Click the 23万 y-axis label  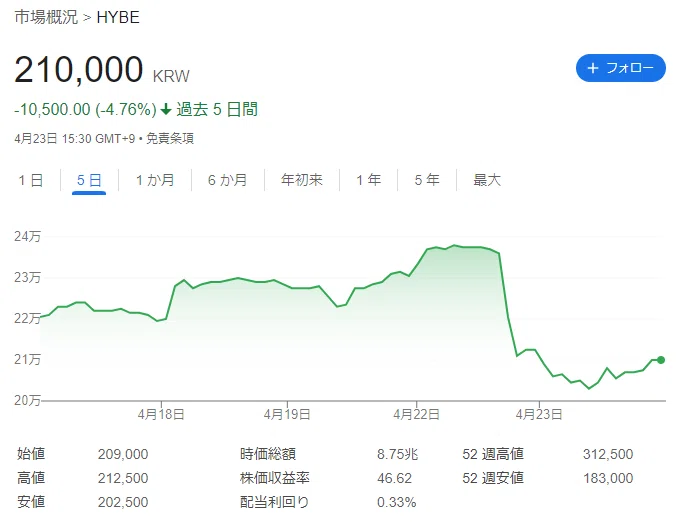(x=27, y=278)
